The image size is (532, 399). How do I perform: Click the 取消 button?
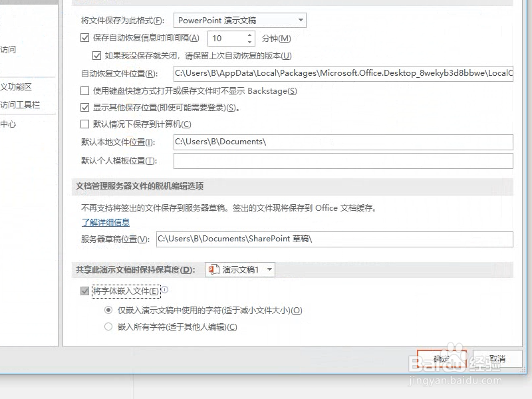(497, 358)
